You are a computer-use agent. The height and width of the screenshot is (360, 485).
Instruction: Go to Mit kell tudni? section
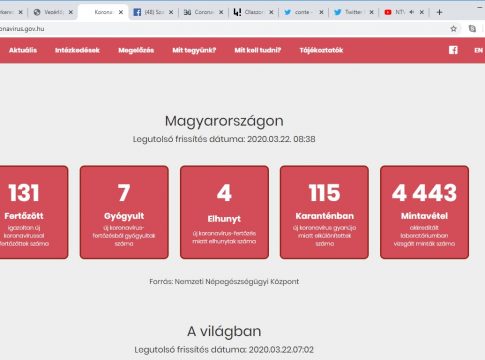pos(257,50)
